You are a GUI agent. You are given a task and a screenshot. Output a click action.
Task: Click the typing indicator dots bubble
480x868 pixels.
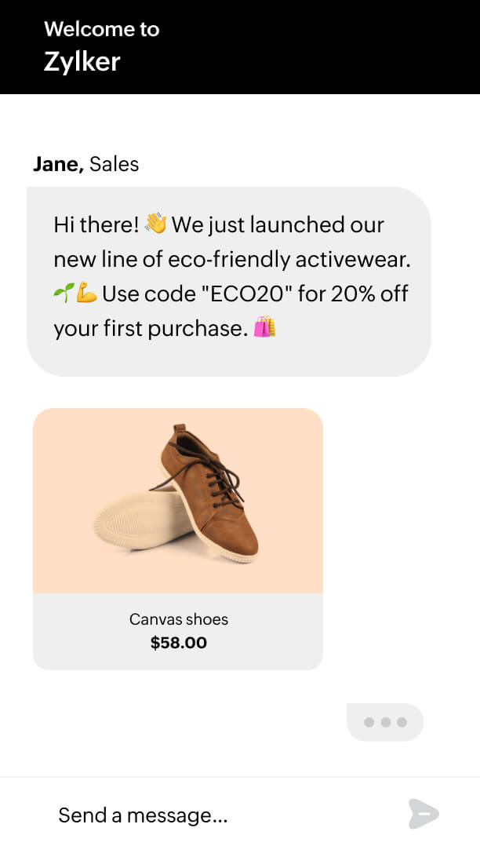tap(384, 722)
